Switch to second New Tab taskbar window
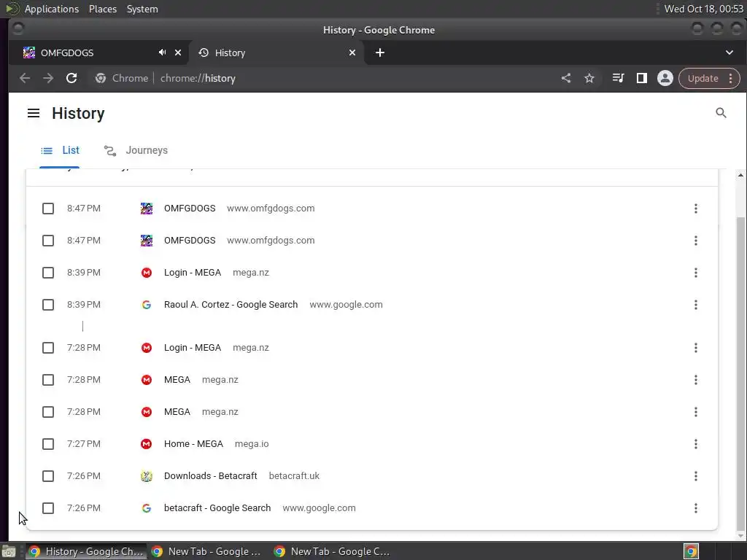 (332, 551)
